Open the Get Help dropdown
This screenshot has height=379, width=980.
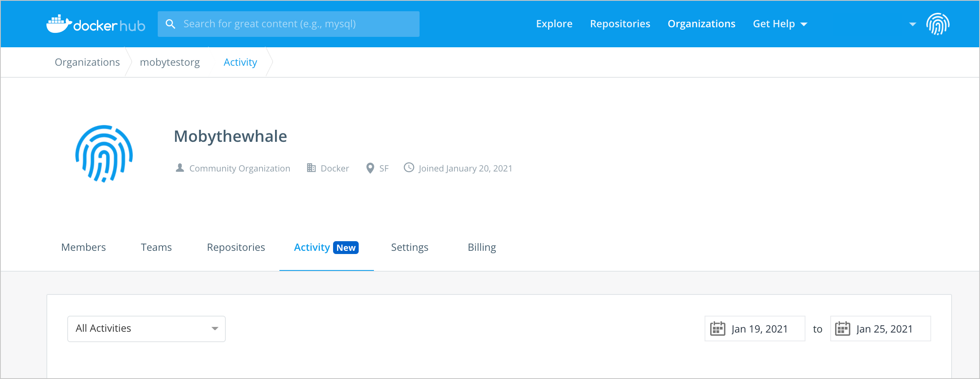(779, 24)
